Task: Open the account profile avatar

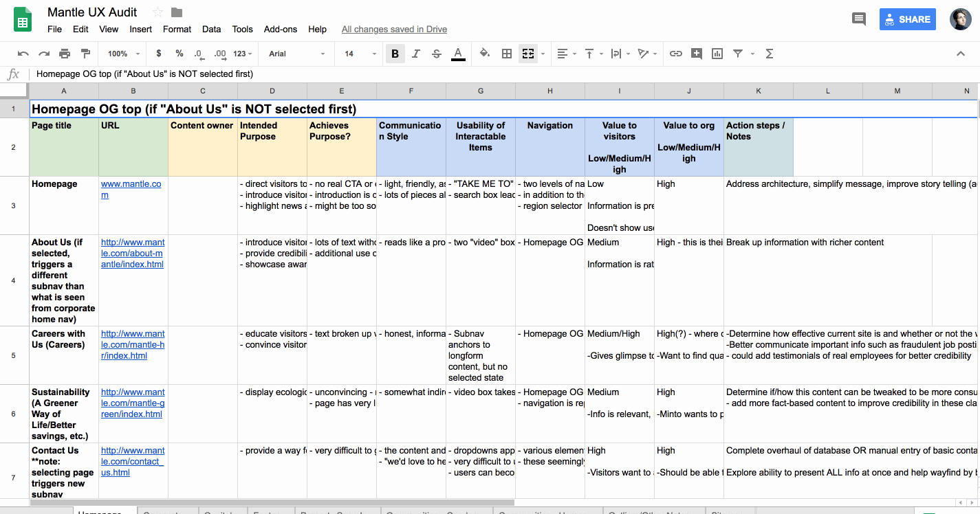Action: point(961,19)
